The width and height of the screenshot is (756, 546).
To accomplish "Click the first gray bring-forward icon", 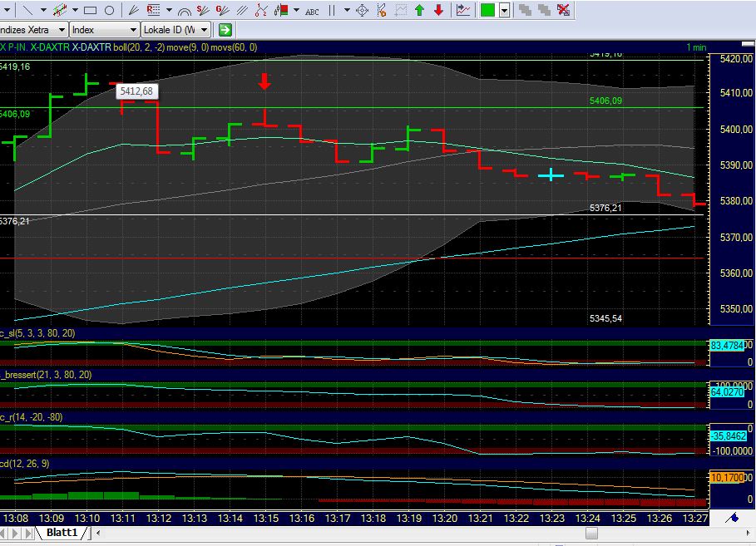I will pyautogui.click(x=525, y=10).
